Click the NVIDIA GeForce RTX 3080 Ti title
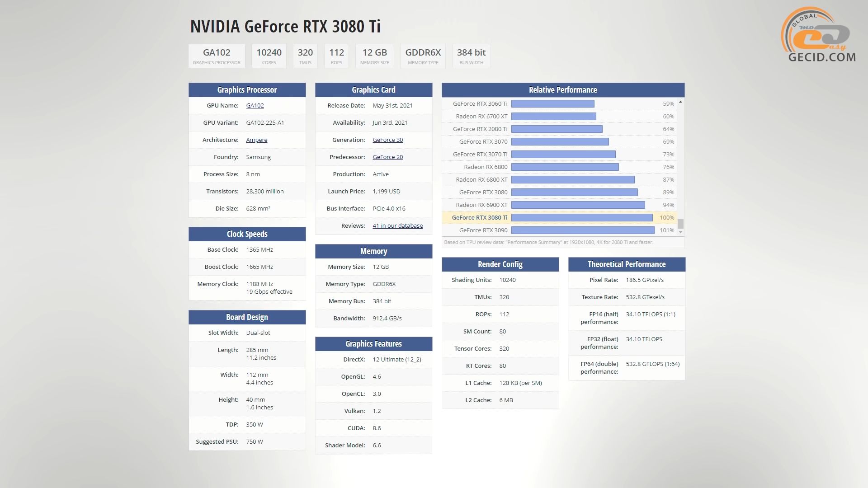The width and height of the screenshot is (868, 488). 285,26
